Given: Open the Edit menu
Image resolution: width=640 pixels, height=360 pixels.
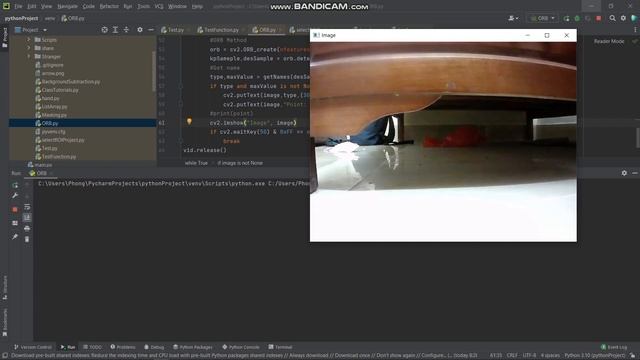Looking at the screenshot, I should pyautogui.click(x=32, y=7).
